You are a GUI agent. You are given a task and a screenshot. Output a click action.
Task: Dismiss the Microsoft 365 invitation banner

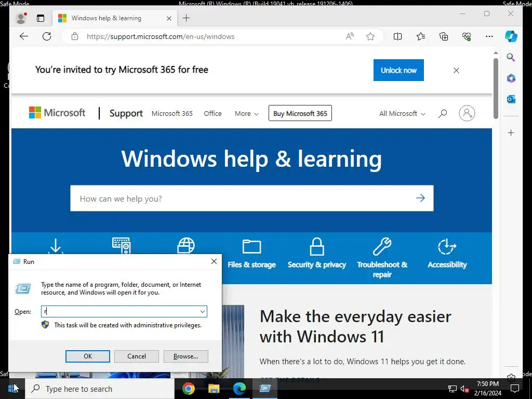[x=456, y=70]
